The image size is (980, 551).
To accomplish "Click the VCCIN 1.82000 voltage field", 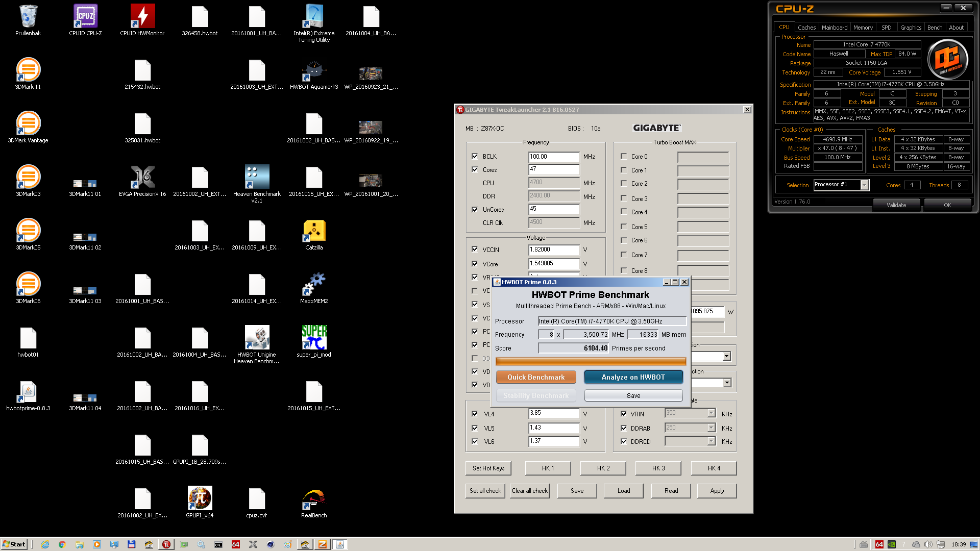I will (554, 249).
